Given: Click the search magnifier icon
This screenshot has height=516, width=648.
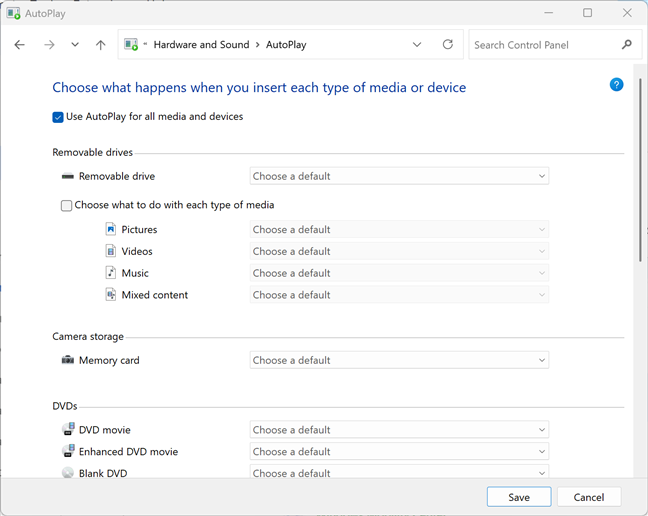Looking at the screenshot, I should (627, 45).
